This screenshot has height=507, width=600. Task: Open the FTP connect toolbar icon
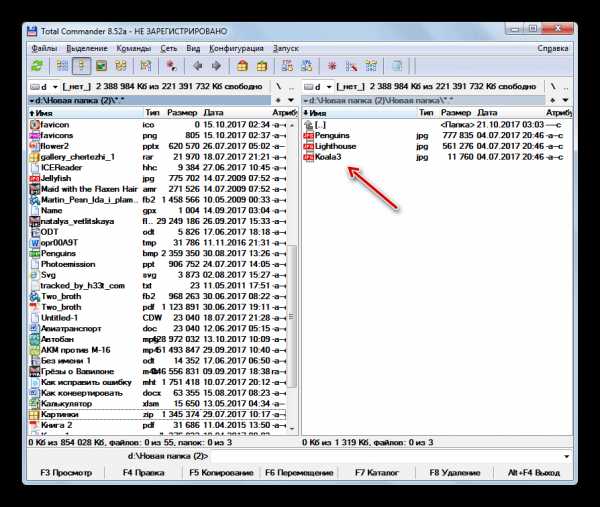click(287, 66)
